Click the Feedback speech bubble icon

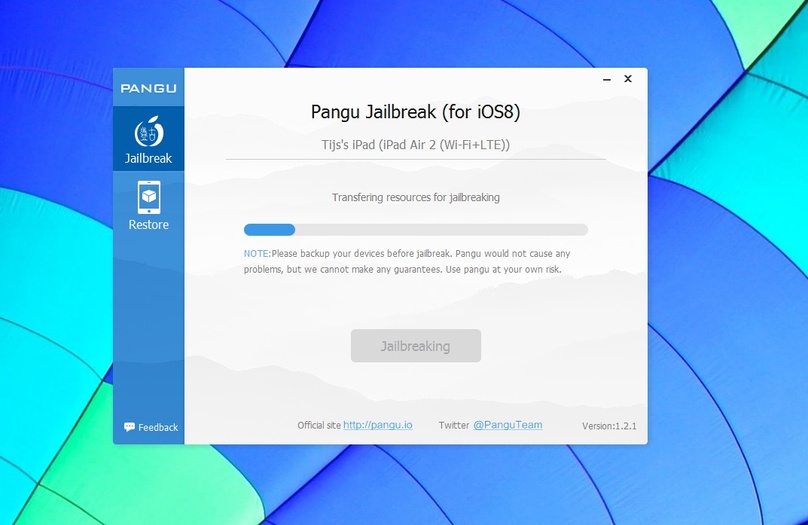(x=129, y=427)
